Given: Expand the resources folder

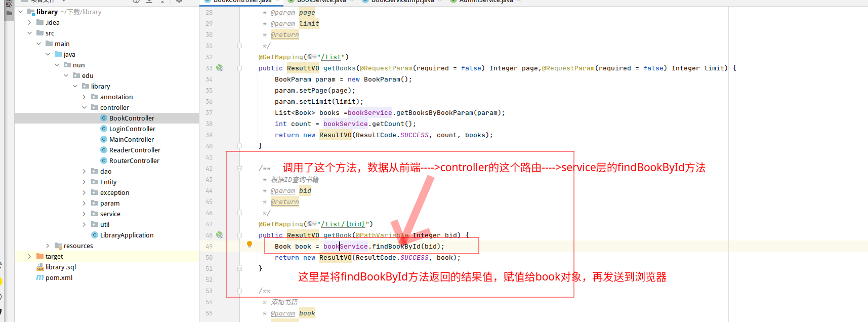Looking at the screenshot, I should click(48, 246).
